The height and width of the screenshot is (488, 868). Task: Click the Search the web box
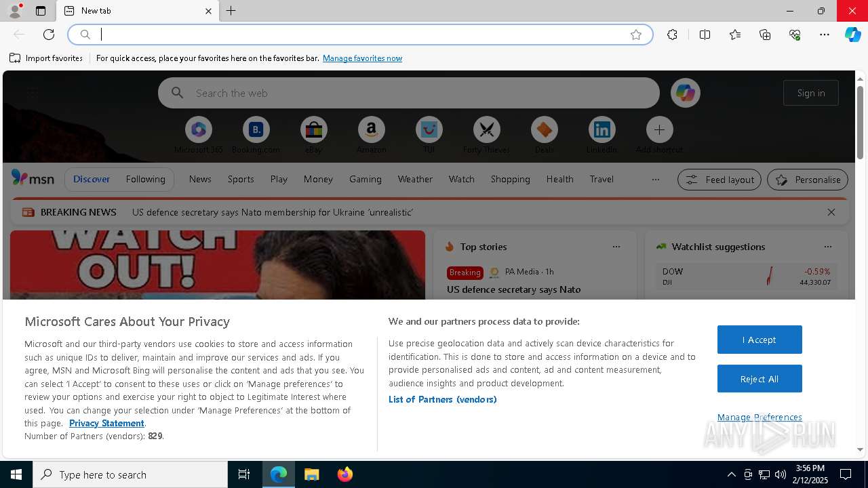coord(409,93)
